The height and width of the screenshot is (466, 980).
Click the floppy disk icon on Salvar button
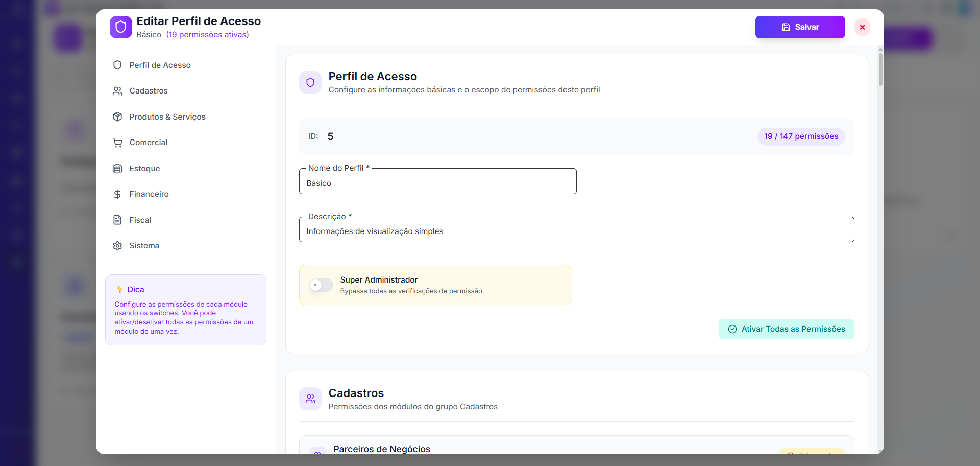[x=786, y=27]
